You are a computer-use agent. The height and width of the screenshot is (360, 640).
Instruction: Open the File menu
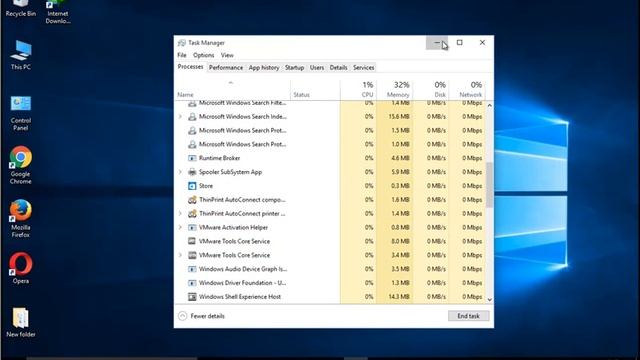182,55
